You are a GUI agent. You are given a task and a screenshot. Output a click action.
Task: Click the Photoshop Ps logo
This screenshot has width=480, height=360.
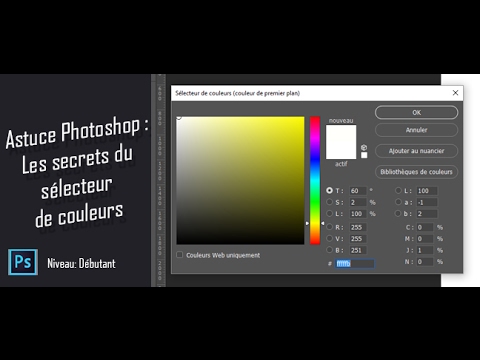pyautogui.click(x=23, y=262)
